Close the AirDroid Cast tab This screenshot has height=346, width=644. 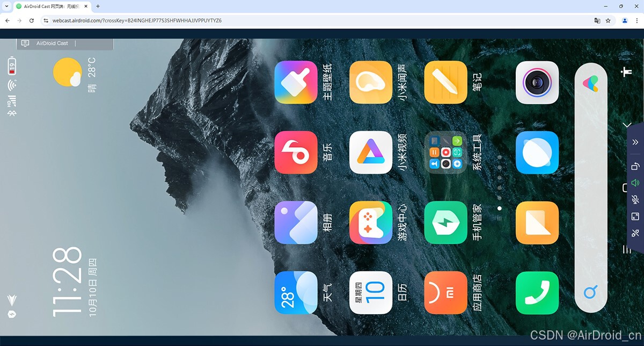click(86, 6)
